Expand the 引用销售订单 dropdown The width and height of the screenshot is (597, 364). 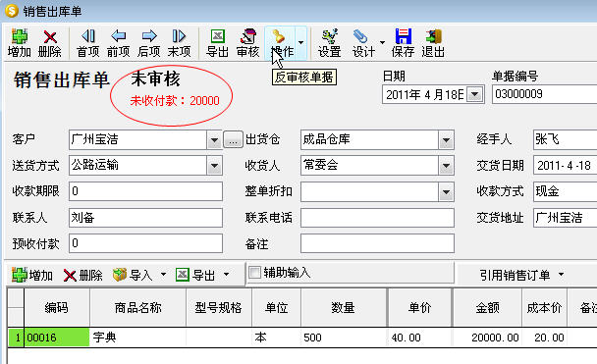pos(562,275)
